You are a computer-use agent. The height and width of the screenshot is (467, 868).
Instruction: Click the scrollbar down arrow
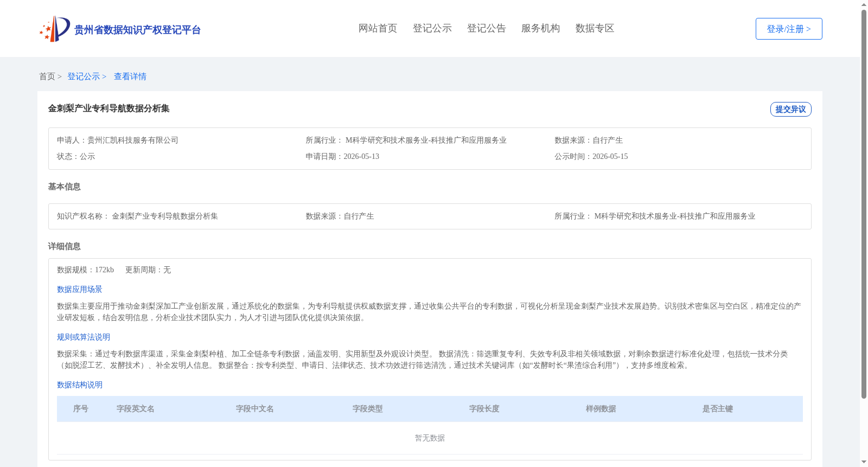click(x=864, y=462)
